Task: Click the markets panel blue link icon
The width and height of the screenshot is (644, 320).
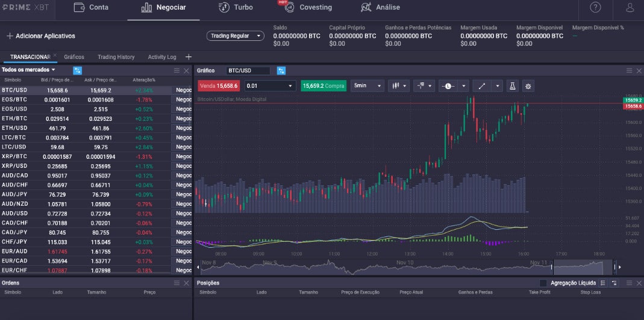Action: pyautogui.click(x=77, y=70)
